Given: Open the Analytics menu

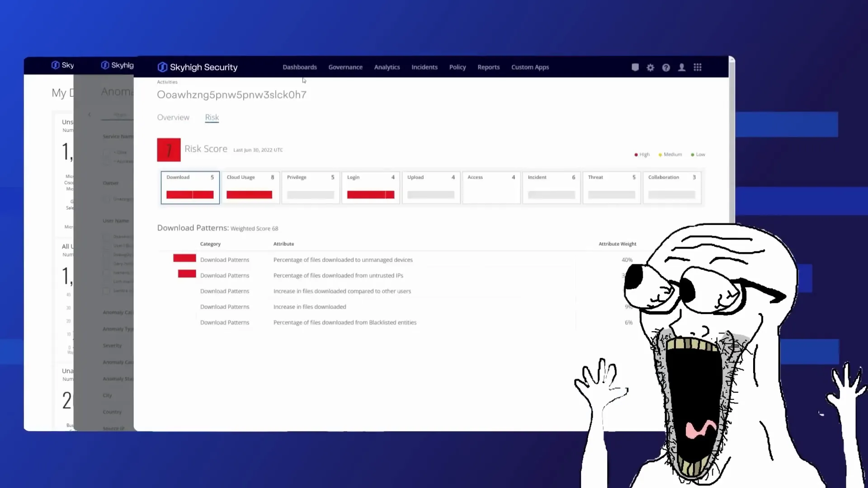Looking at the screenshot, I should click(x=387, y=67).
